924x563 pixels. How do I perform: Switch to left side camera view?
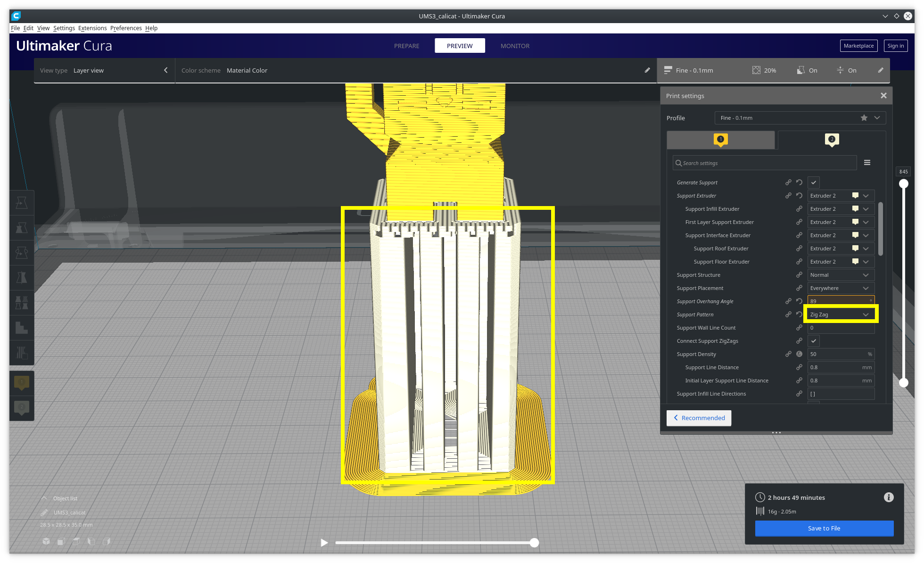tap(91, 541)
